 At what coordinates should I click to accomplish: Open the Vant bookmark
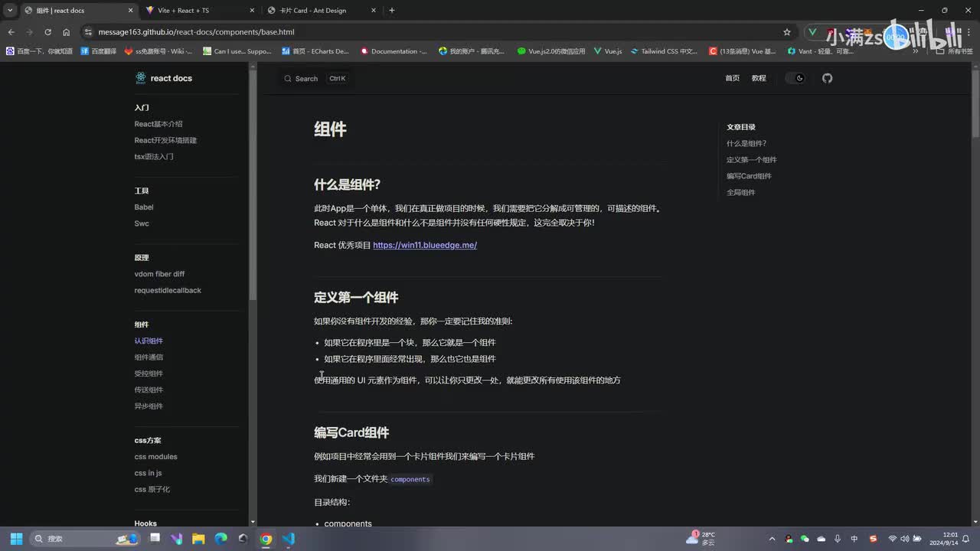point(820,51)
